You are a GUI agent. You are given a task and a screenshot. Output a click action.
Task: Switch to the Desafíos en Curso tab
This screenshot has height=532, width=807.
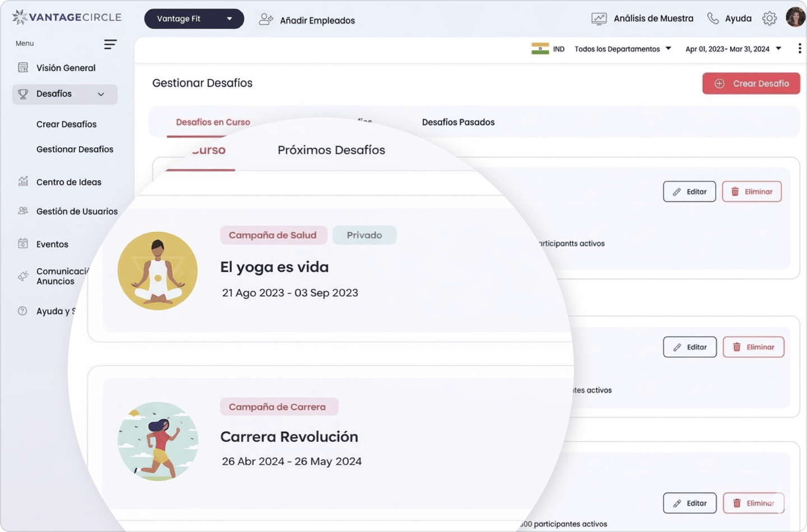pyautogui.click(x=213, y=122)
